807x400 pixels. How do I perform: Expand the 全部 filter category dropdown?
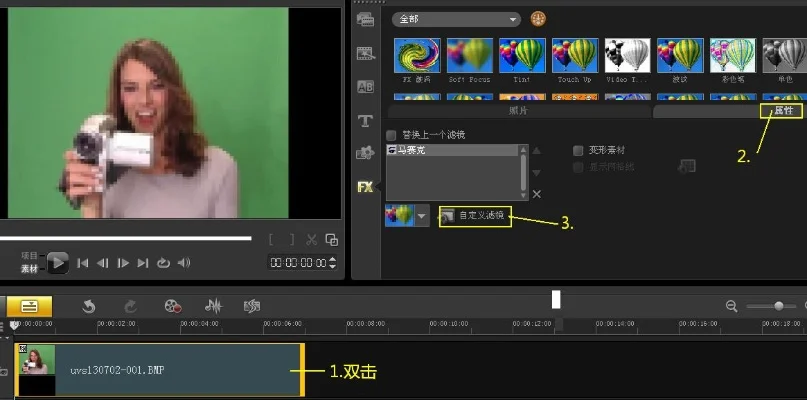click(456, 20)
